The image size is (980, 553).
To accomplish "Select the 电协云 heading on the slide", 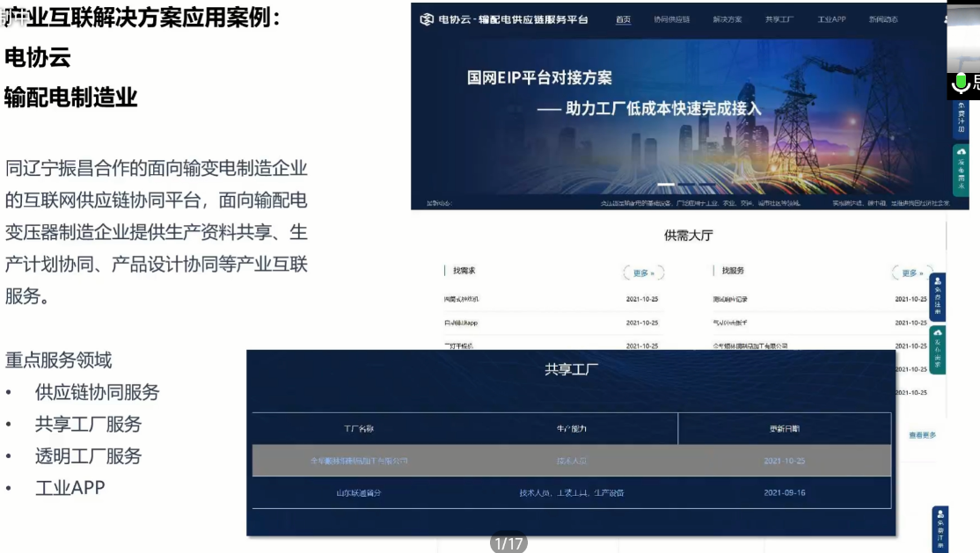I will click(x=38, y=57).
